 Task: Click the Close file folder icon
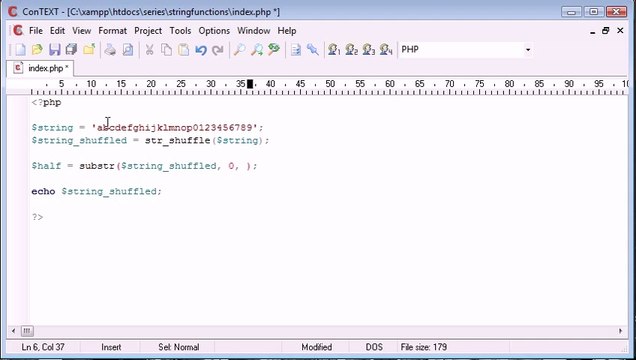89,50
